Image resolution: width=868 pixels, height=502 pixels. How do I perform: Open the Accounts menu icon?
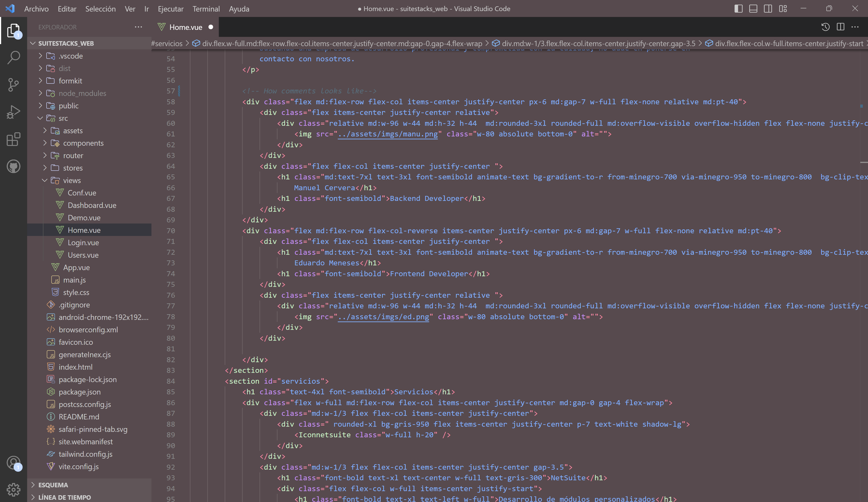[x=13, y=463]
